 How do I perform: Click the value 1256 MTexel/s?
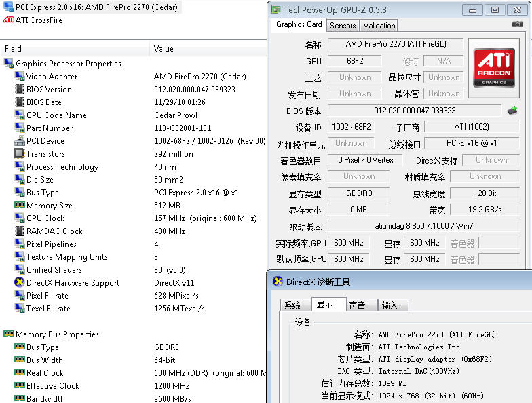(x=179, y=308)
